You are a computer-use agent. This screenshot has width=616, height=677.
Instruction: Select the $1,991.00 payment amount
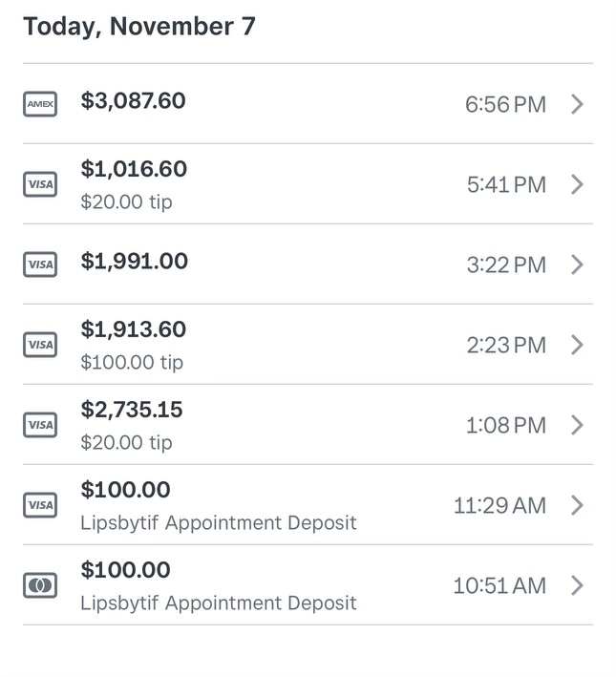[134, 261]
